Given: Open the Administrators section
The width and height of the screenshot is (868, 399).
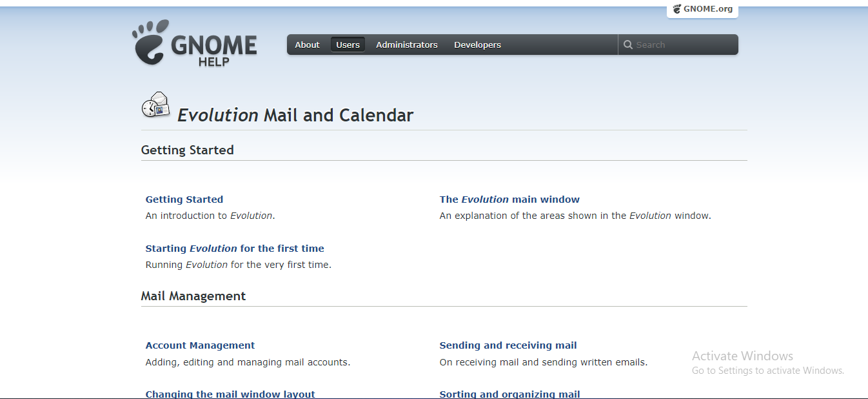Looking at the screenshot, I should pos(406,45).
